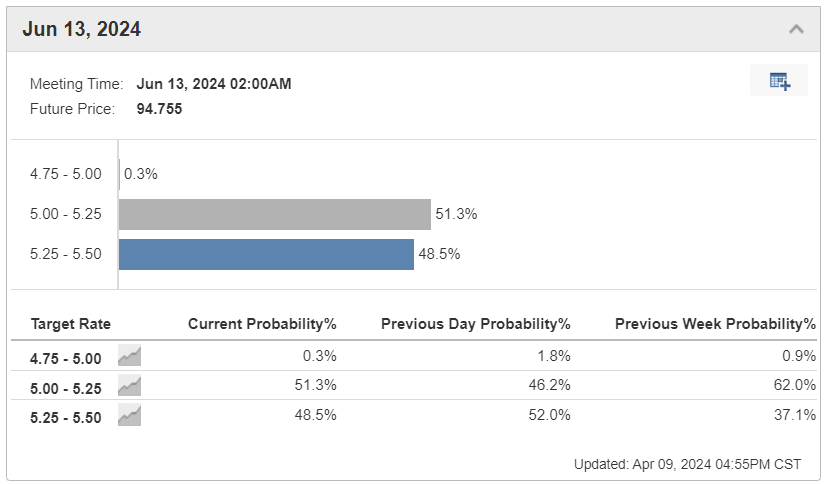Image resolution: width=824 pixels, height=485 pixels.
Task: Click the Meeting Time value Jun 13, 2024 02:00AM
Action: (214, 84)
